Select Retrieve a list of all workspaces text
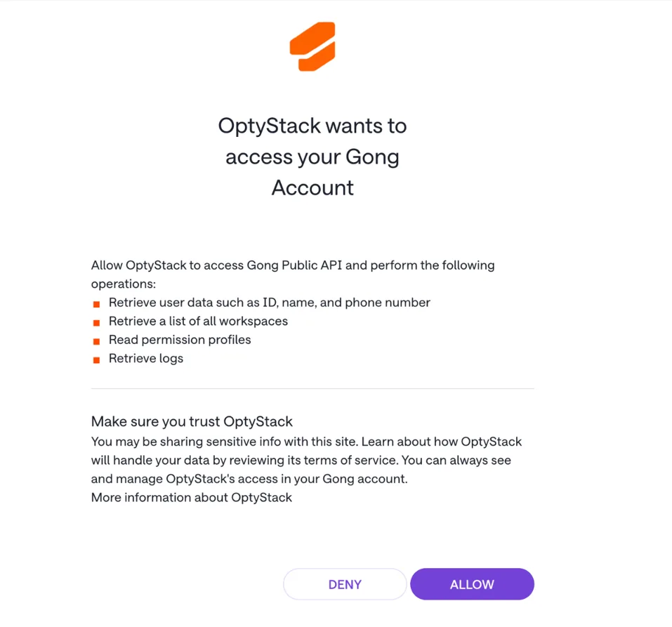Screen dimensions: 672x627 tap(198, 321)
